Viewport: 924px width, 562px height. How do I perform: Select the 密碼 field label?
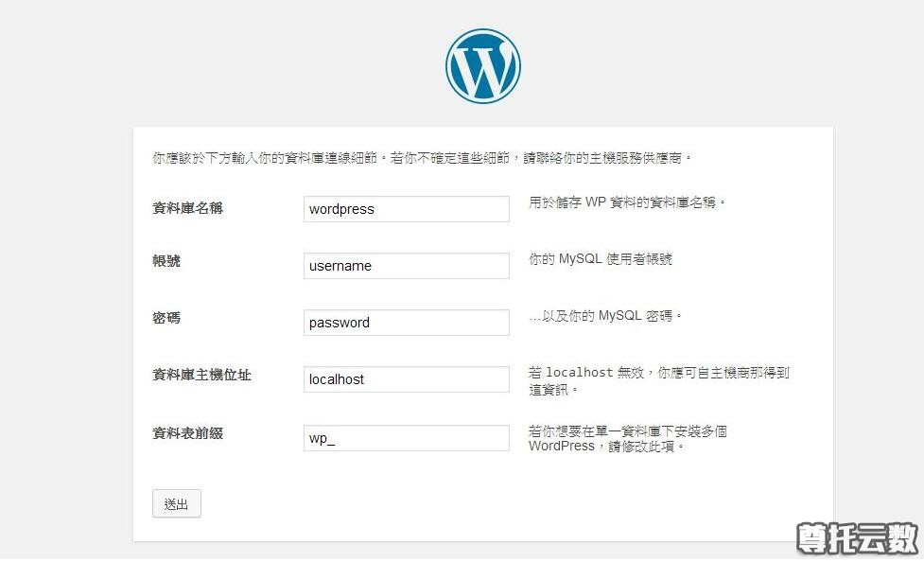(x=166, y=318)
